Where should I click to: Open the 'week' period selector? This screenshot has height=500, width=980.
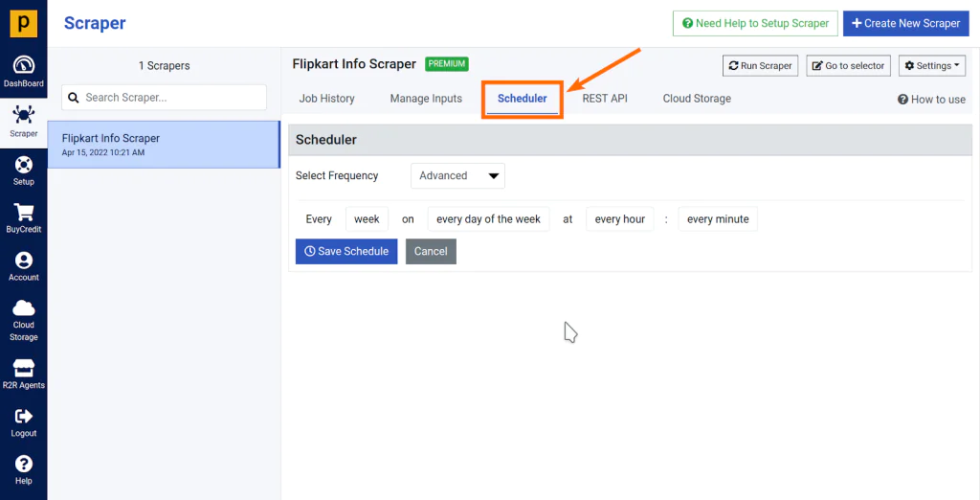(367, 219)
